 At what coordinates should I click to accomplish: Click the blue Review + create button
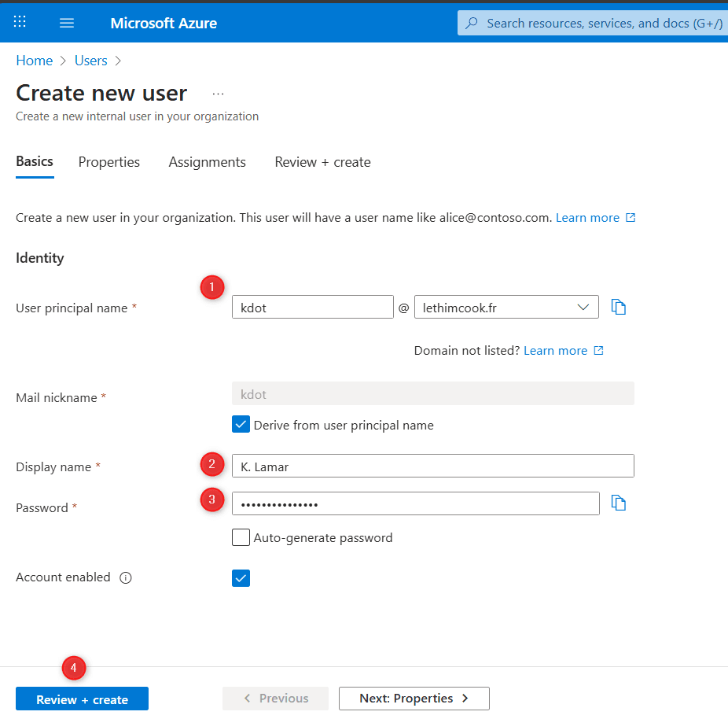click(x=82, y=699)
